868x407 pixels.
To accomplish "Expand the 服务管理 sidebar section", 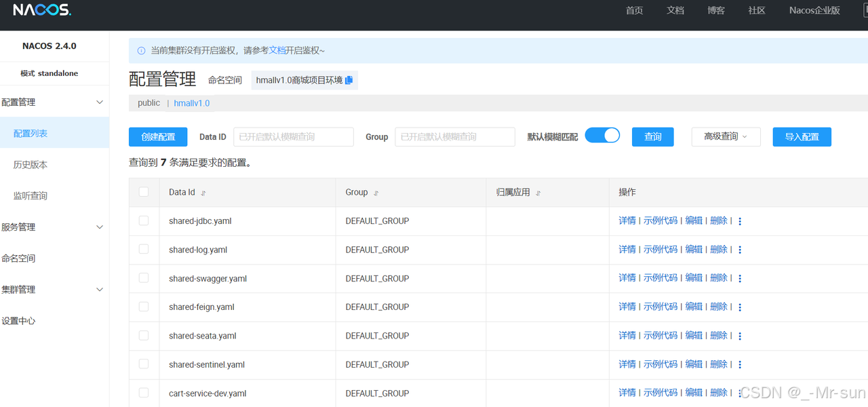I will tap(100, 227).
